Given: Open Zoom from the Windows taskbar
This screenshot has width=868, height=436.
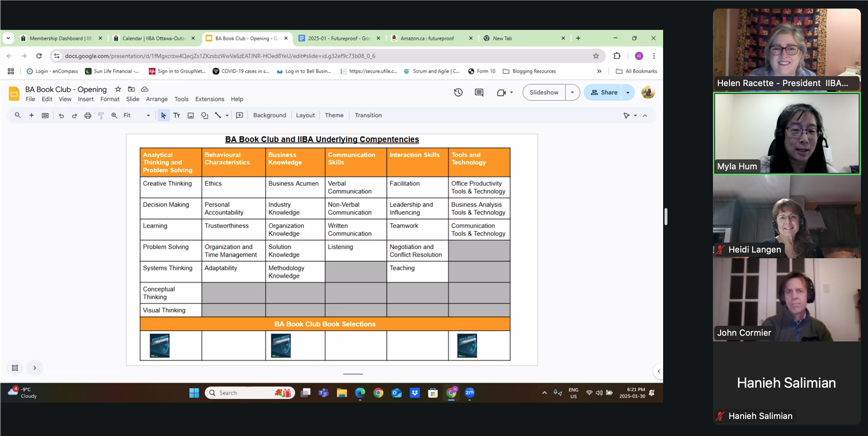Looking at the screenshot, I should coord(470,393).
